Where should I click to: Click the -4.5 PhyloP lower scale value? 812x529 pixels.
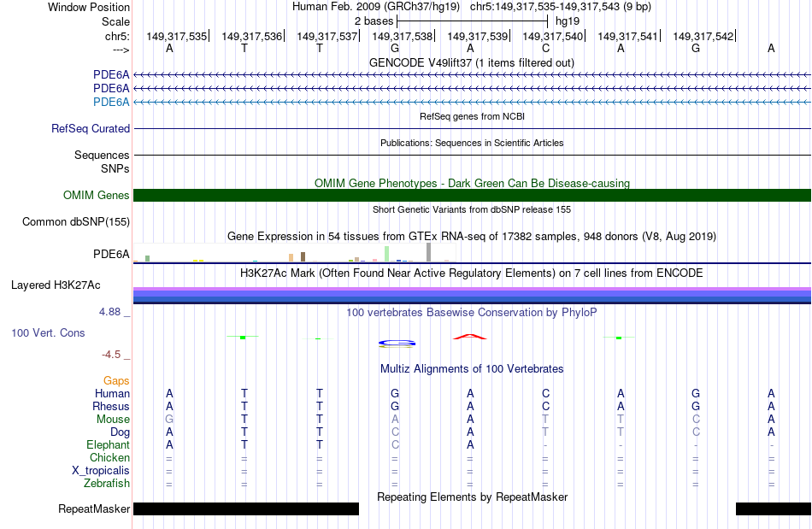click(111, 355)
